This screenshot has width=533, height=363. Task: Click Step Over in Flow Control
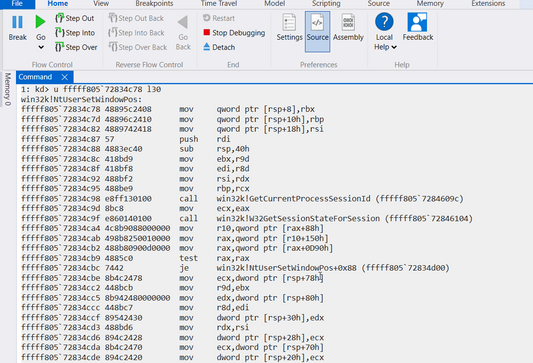tap(76, 47)
